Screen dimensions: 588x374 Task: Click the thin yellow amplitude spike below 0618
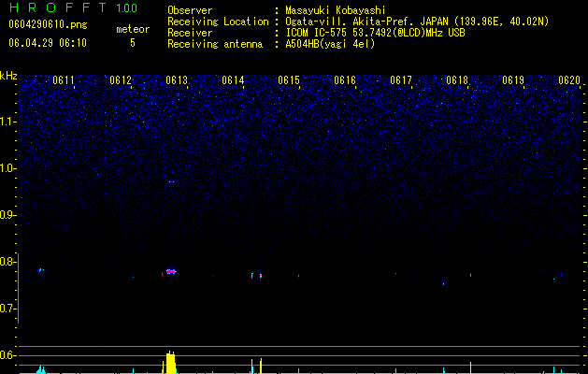[470, 367]
